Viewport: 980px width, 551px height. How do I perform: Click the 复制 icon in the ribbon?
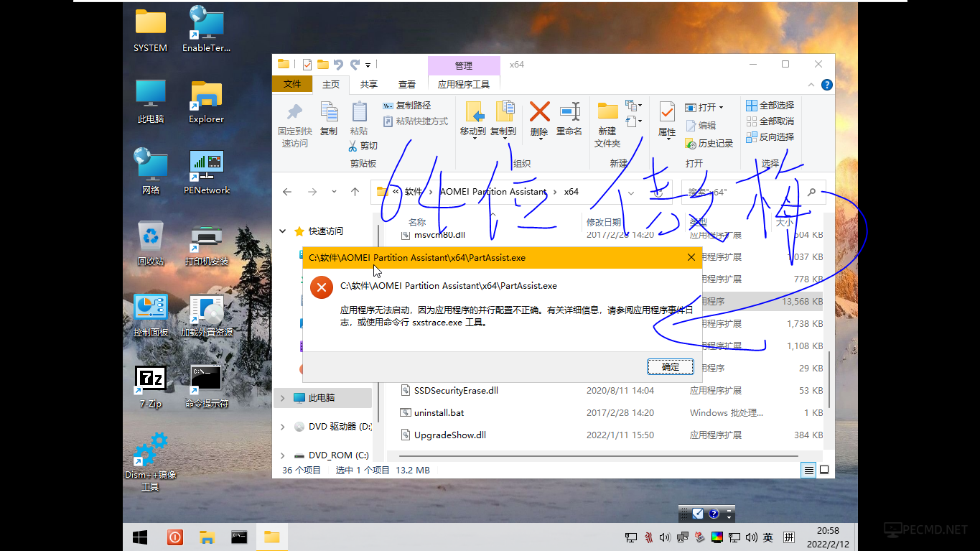point(329,119)
